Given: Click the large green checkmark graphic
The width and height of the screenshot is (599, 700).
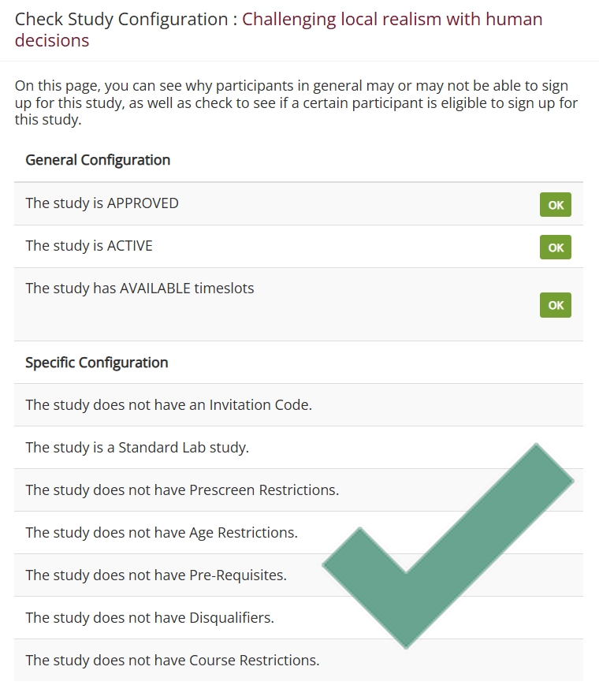Looking at the screenshot, I should tap(448, 545).
